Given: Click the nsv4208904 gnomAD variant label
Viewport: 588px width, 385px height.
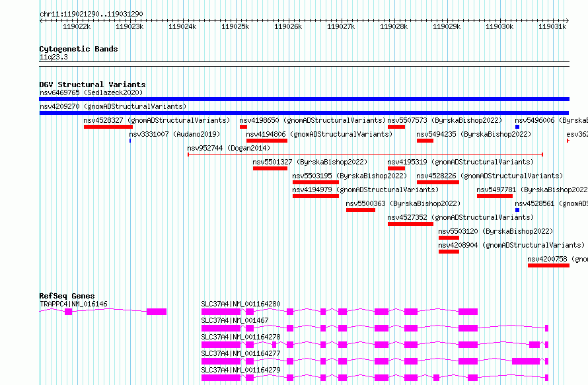Looking at the screenshot, I should 511,245.
